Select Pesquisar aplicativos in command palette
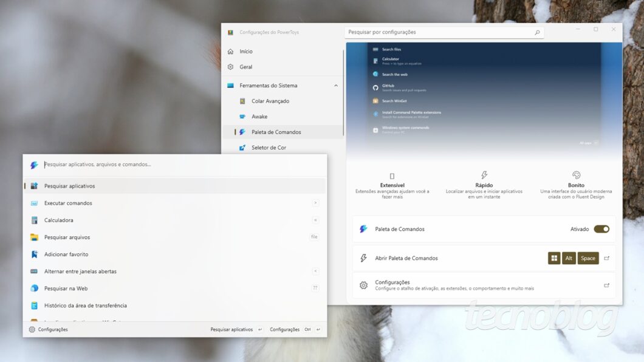 [70, 186]
